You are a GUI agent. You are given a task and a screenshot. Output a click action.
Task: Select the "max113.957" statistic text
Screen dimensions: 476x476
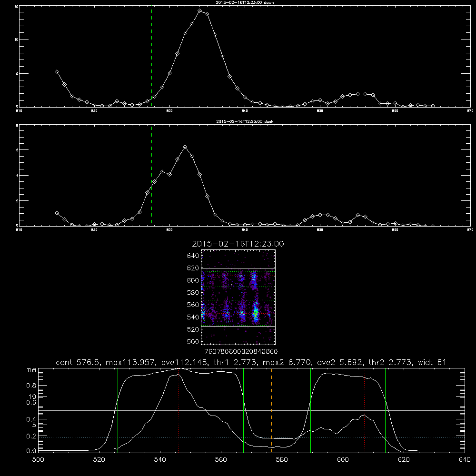pyautogui.click(x=131, y=362)
